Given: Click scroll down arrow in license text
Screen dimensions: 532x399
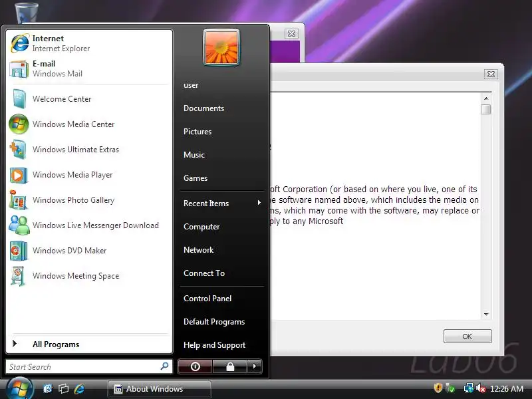Looking at the screenshot, I should coord(486,314).
